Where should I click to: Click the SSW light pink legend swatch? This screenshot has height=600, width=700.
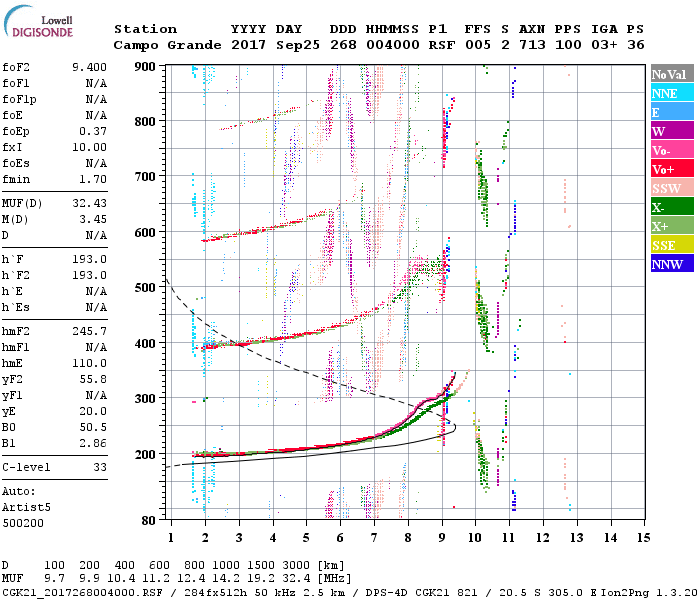pos(672,188)
